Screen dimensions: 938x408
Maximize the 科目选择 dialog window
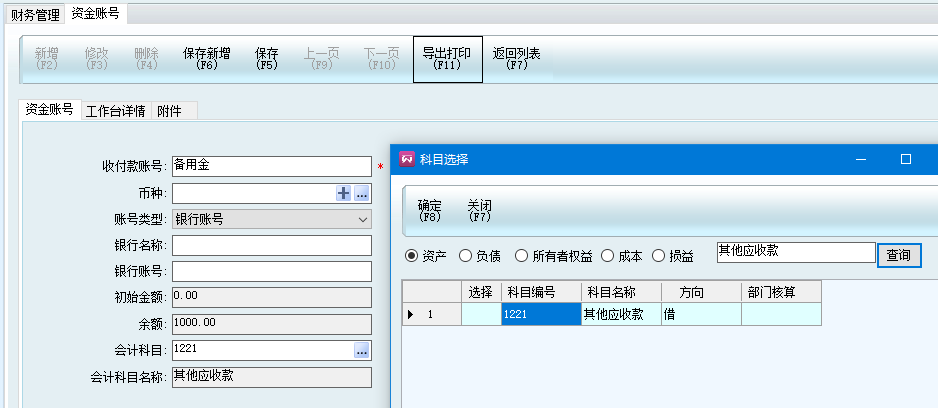(x=906, y=159)
